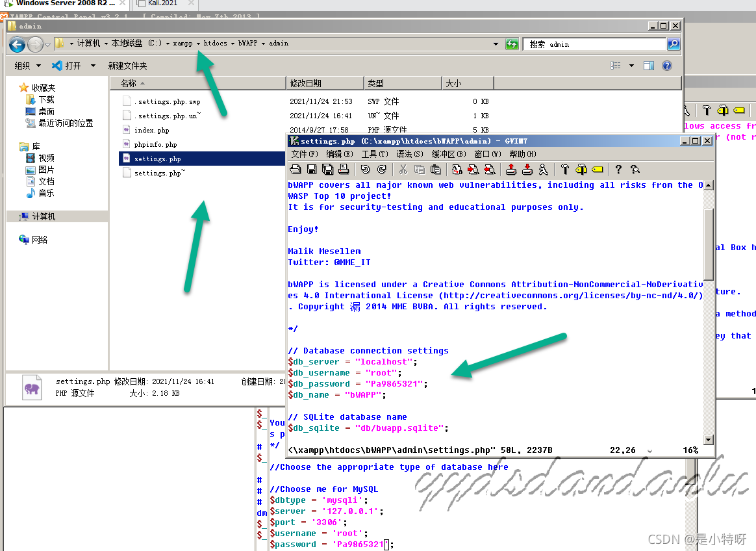The width and height of the screenshot is (756, 551).
Task: Click the GVim copy icon
Action: [x=420, y=170]
